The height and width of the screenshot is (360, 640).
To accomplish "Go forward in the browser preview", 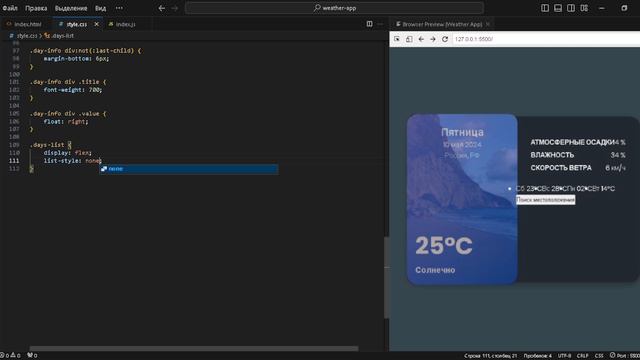I will click(x=433, y=39).
